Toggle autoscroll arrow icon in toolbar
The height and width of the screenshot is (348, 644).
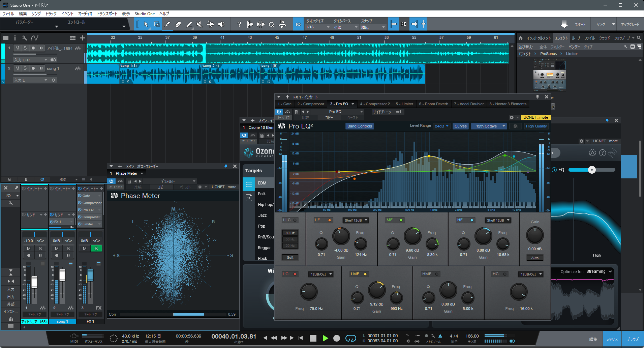[x=414, y=24]
